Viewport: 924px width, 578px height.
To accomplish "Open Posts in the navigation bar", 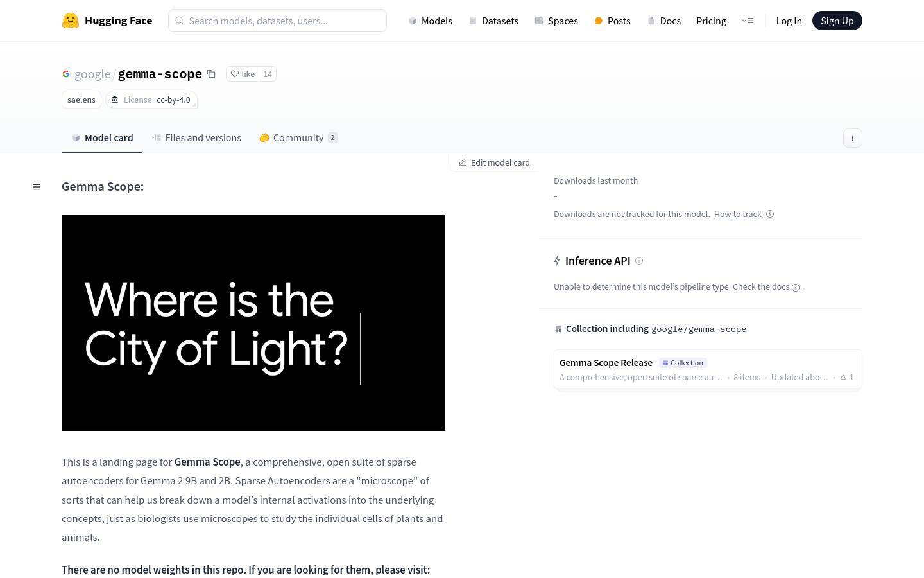I will pos(612,21).
